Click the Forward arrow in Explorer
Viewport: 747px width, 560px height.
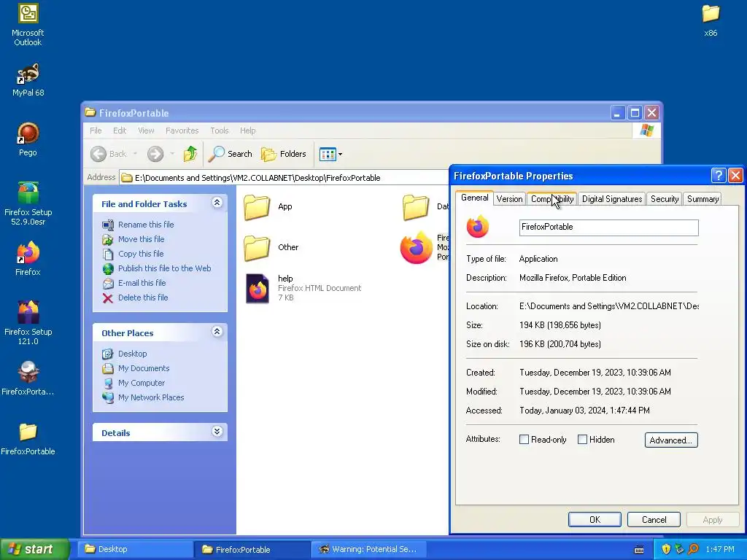point(155,154)
